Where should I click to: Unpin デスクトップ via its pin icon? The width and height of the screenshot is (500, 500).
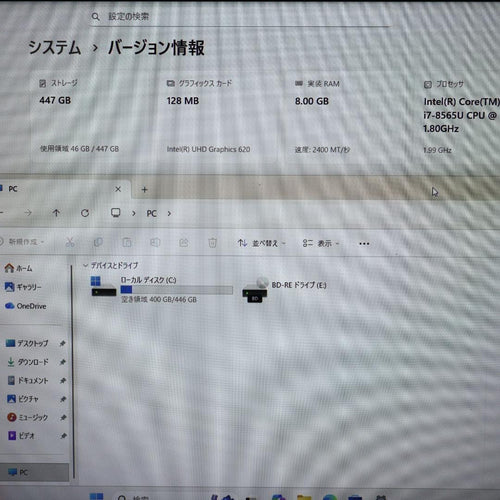point(62,343)
